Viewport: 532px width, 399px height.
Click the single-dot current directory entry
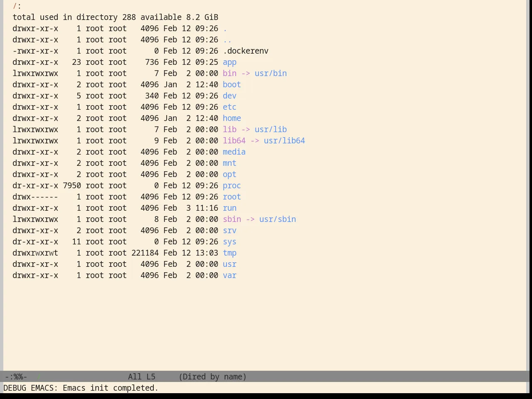(225, 29)
